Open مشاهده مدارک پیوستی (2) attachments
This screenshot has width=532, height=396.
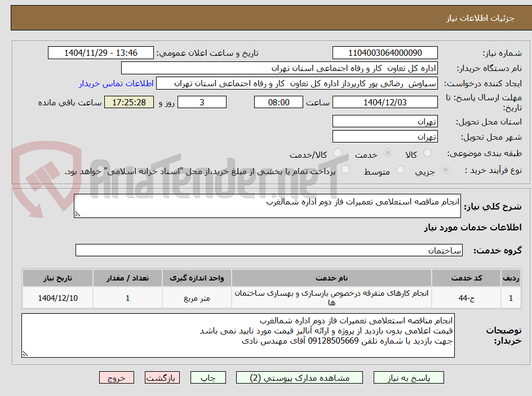click(x=299, y=377)
